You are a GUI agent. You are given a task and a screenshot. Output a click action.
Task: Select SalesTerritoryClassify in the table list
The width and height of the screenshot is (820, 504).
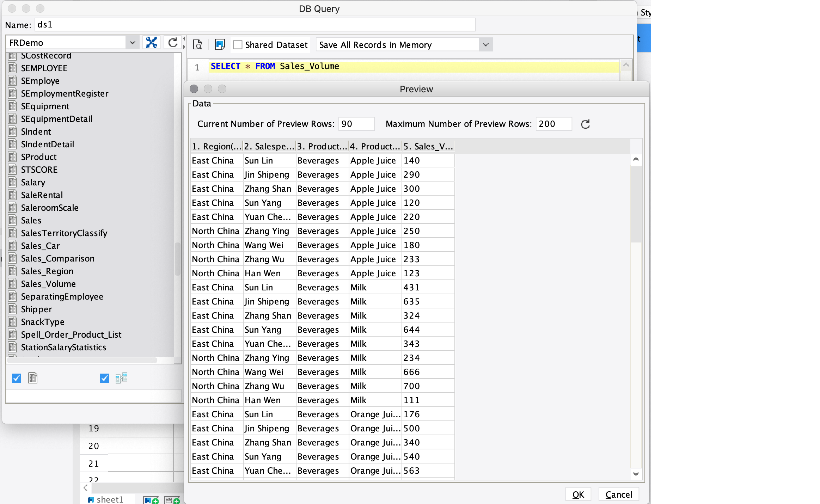coord(64,233)
